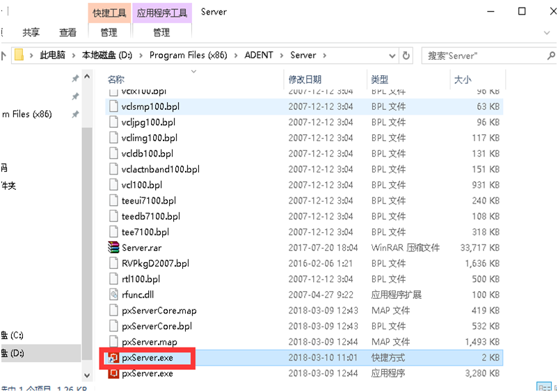558x392 pixels.
Task: Open the address bar history dropdown
Action: click(x=390, y=56)
